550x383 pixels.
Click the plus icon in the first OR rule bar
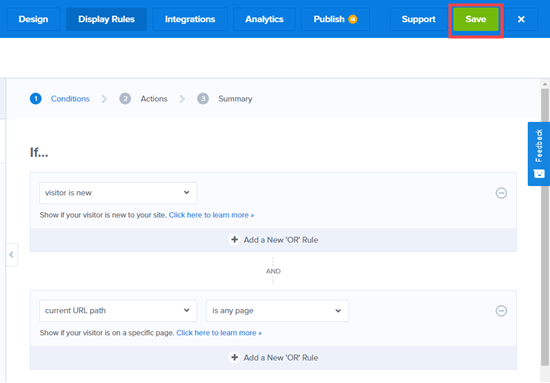(x=234, y=240)
